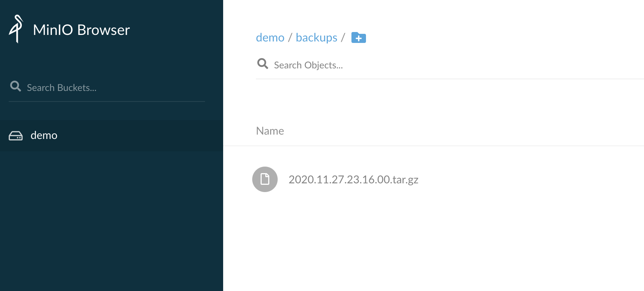Select the demo bucket in sidebar

click(x=112, y=135)
